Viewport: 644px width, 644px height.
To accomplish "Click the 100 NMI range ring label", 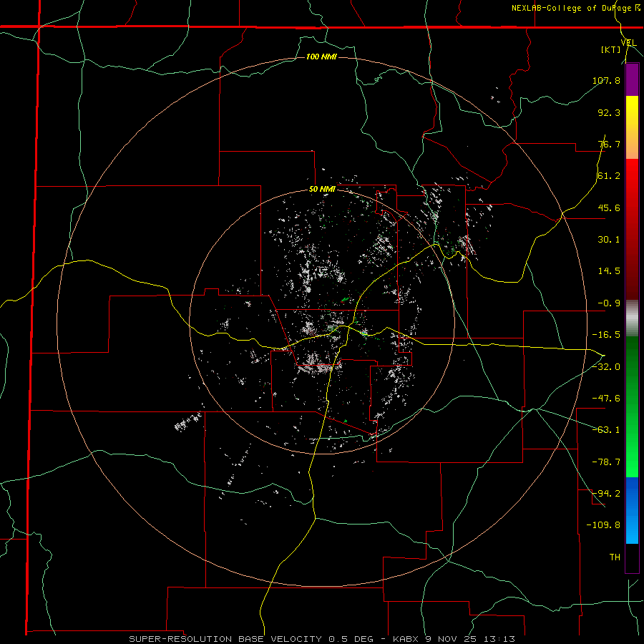I will 321,57.
